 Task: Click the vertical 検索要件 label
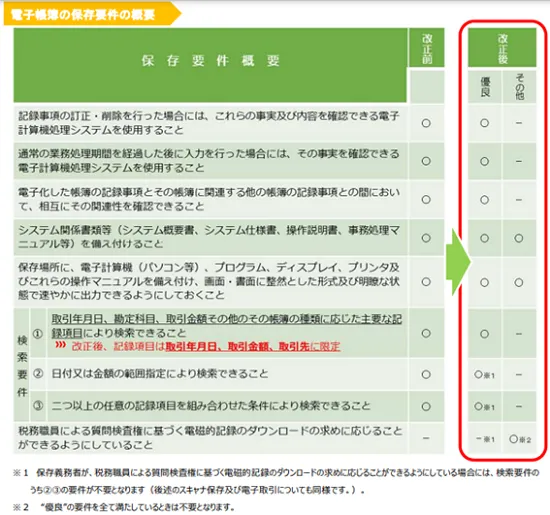22,366
